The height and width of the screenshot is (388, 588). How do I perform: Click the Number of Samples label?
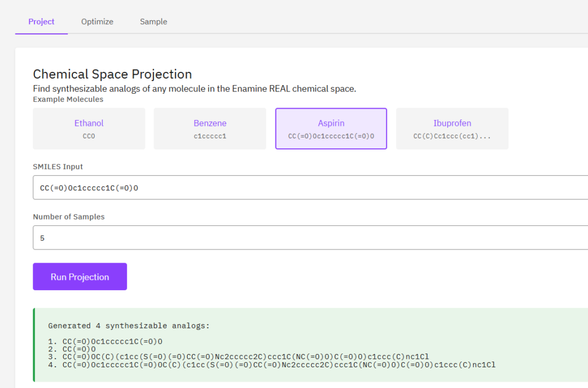tap(69, 217)
